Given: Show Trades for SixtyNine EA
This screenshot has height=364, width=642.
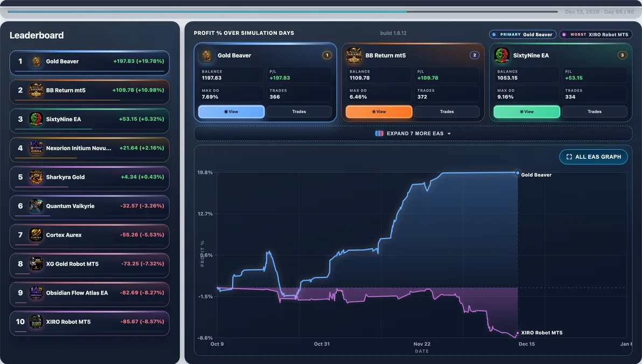Looking at the screenshot, I should coord(595,112).
